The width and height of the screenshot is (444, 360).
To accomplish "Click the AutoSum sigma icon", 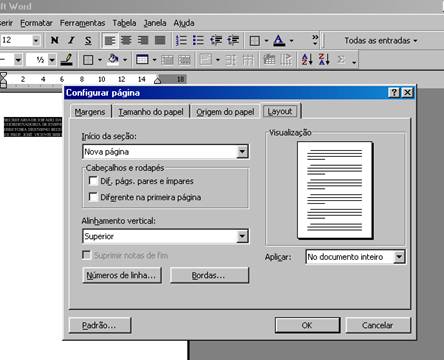I will tap(341, 59).
